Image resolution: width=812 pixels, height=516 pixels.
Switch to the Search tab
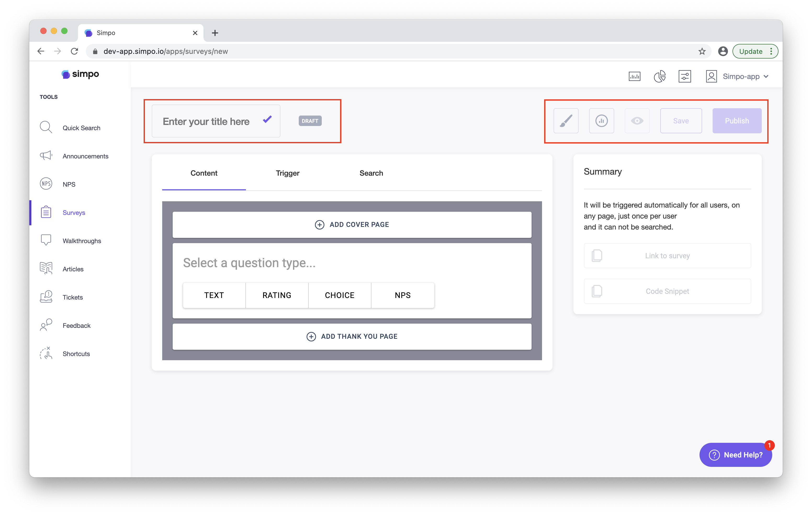point(371,173)
